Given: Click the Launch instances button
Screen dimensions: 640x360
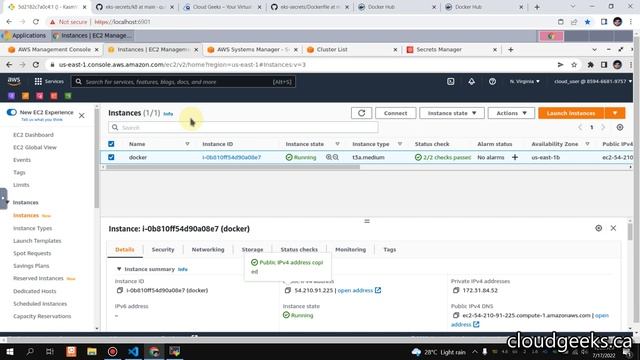Looking at the screenshot, I should pyautogui.click(x=571, y=113).
